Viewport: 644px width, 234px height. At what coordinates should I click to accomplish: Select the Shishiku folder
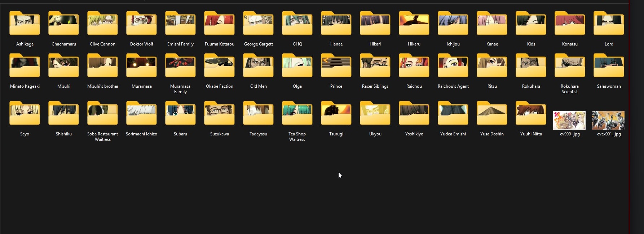[63, 113]
